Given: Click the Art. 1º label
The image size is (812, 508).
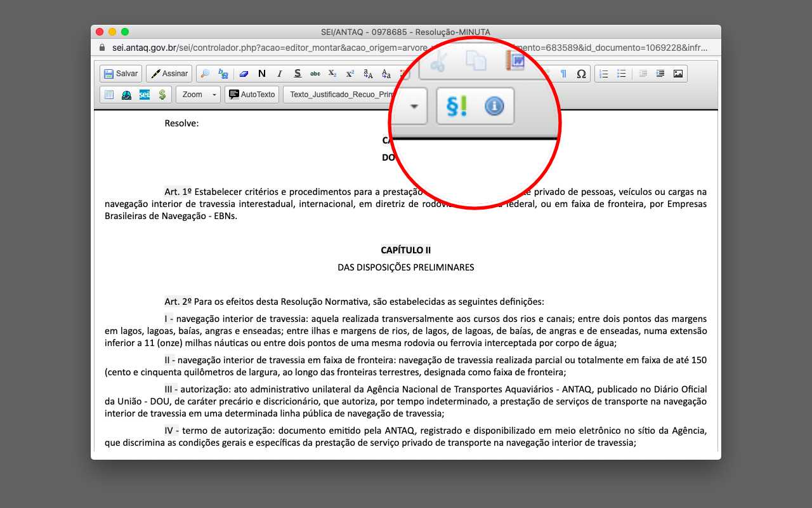Looking at the screenshot, I should coord(178,192).
